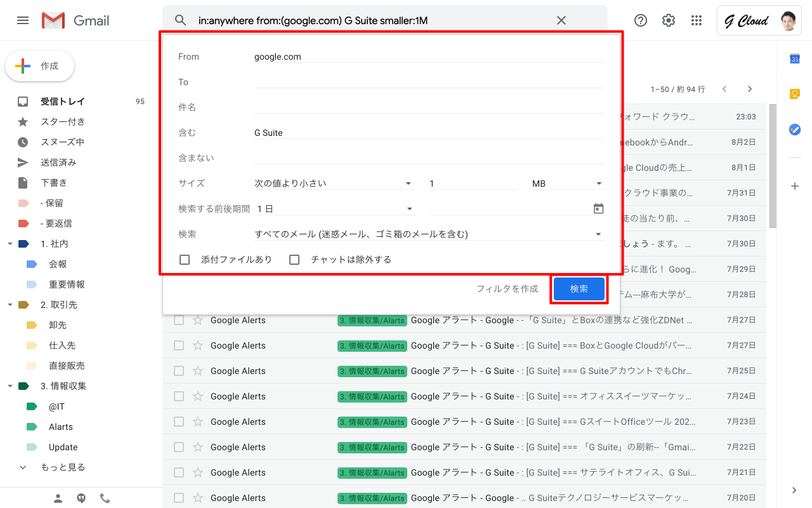Select the email checkbox dated 7月24日
Viewport: 812px width, 508px height.
point(179,396)
